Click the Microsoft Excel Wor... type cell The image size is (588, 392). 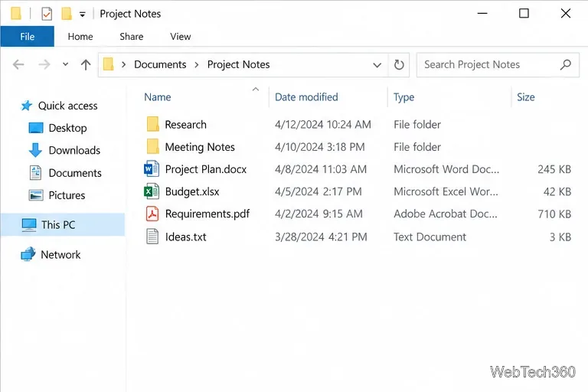446,191
